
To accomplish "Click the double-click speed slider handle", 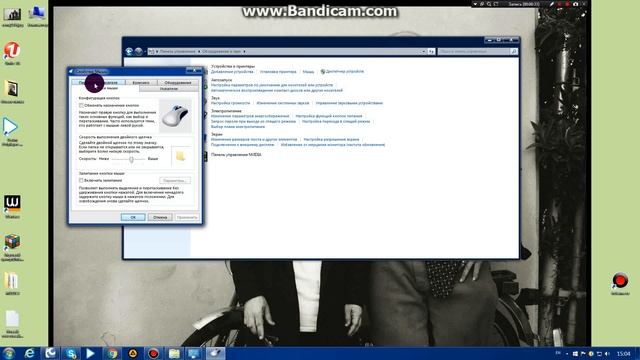I will (131, 159).
